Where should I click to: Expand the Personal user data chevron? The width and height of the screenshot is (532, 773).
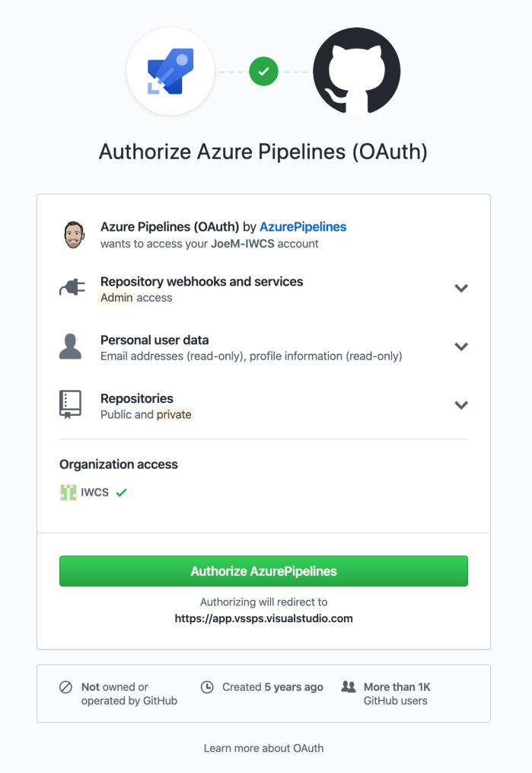click(x=460, y=347)
